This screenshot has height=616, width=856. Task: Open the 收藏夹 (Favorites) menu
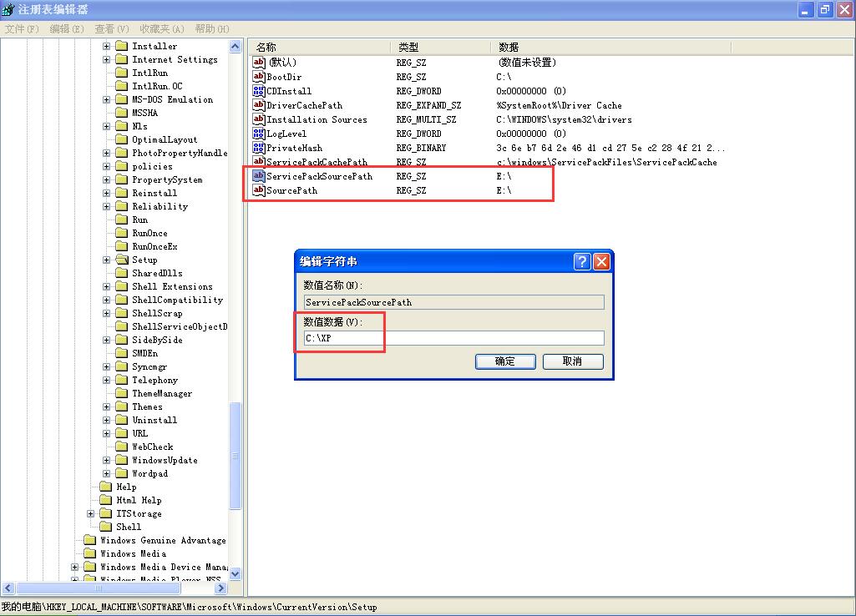tap(160, 28)
